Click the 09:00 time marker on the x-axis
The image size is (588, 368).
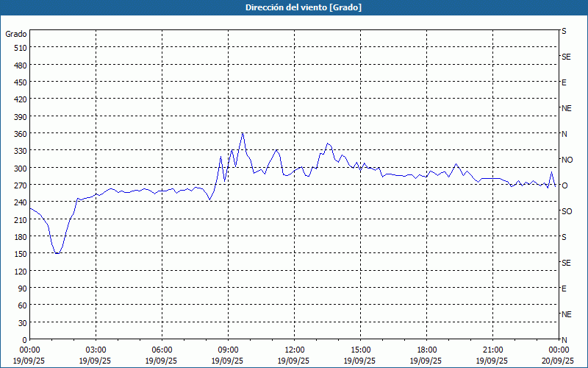[x=228, y=350]
